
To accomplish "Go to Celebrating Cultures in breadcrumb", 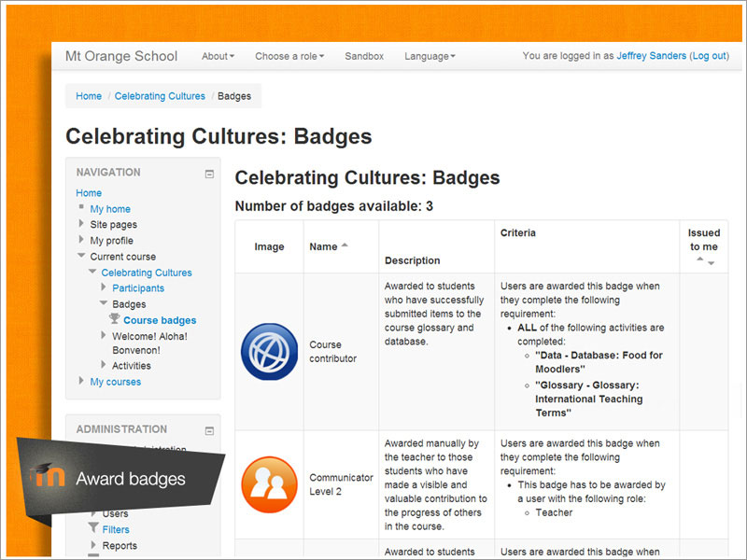I will click(160, 96).
